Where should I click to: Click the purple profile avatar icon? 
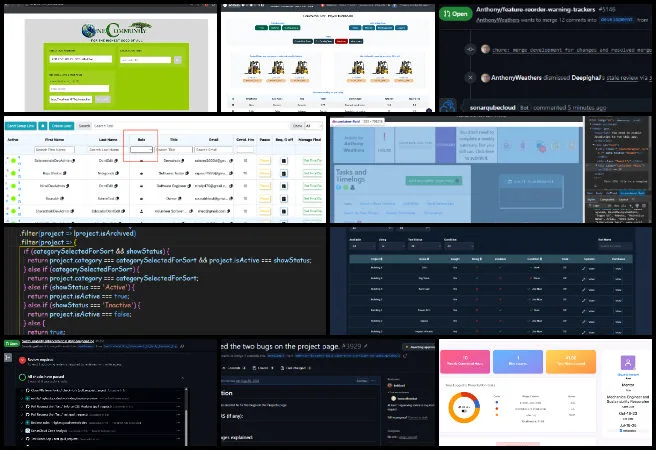coord(628,362)
